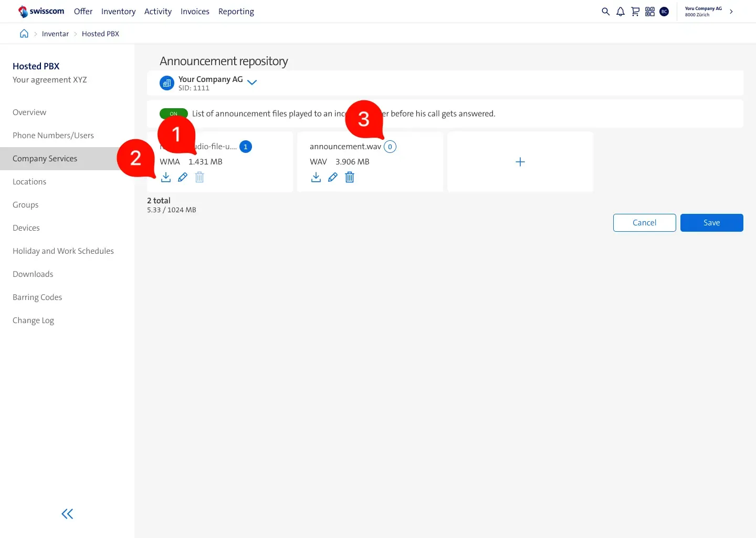756x538 pixels.
Task: Open notifications via the bell icon
Action: point(620,11)
